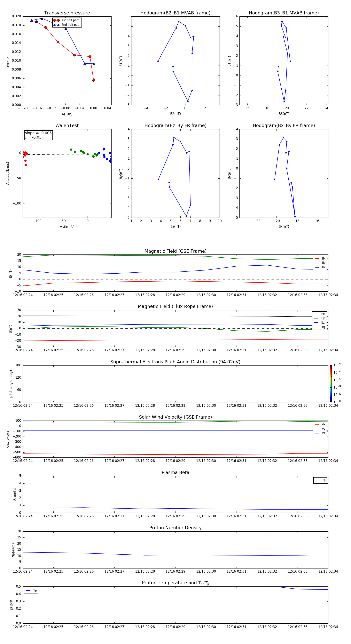Click the colorbar's top label 10^-26
The image size is (351, 644).
(337, 365)
